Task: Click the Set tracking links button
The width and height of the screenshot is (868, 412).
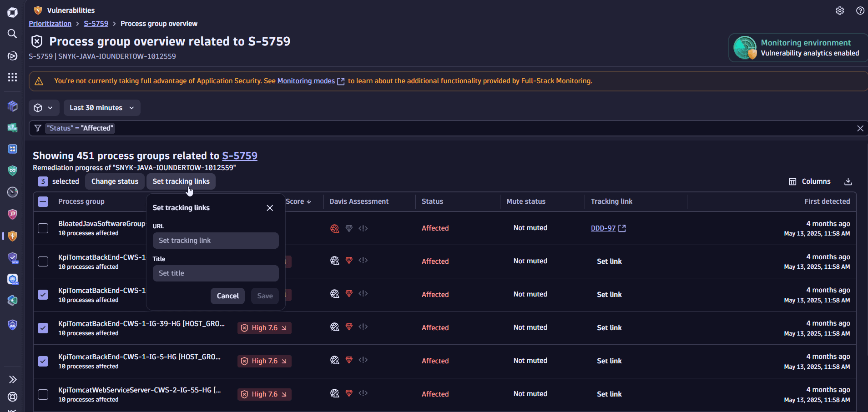Action: coord(181,181)
